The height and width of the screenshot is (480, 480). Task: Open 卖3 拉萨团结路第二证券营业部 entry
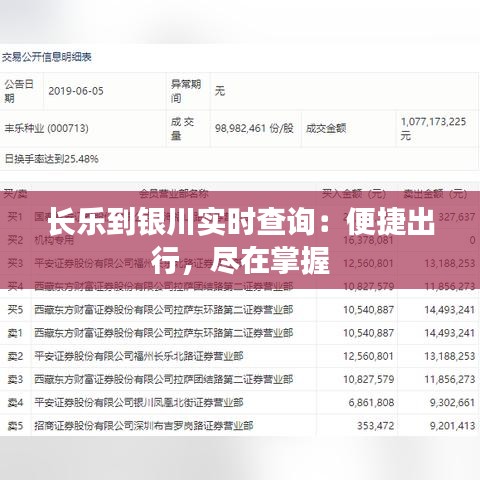click(x=164, y=379)
